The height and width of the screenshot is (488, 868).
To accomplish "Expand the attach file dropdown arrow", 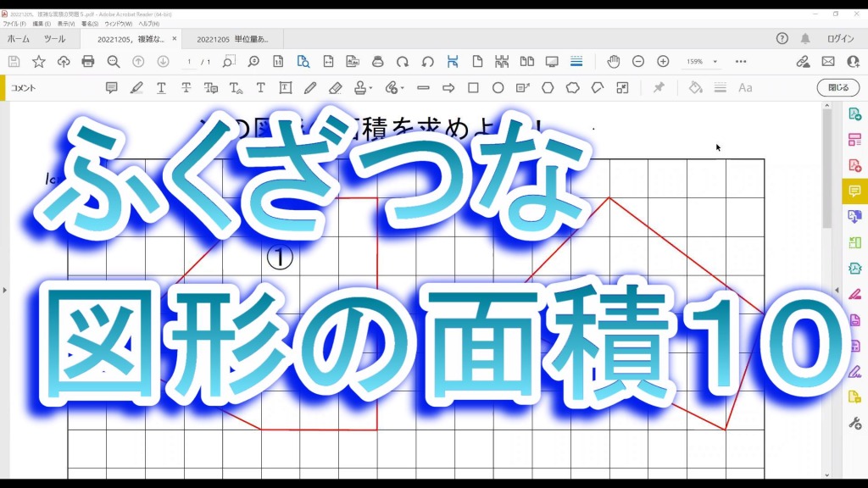I will coord(402,88).
